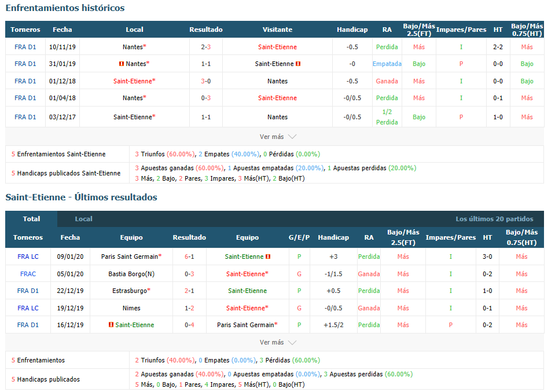Click the 'Enfrentamientos históricos' heading
Viewport: 555px width, 392px height.
(x=65, y=8)
